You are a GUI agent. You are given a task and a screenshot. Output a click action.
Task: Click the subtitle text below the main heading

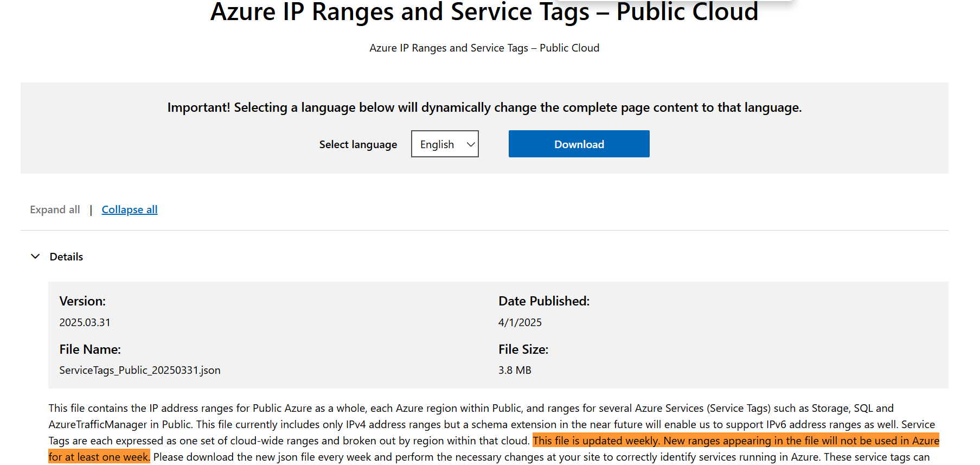(484, 48)
